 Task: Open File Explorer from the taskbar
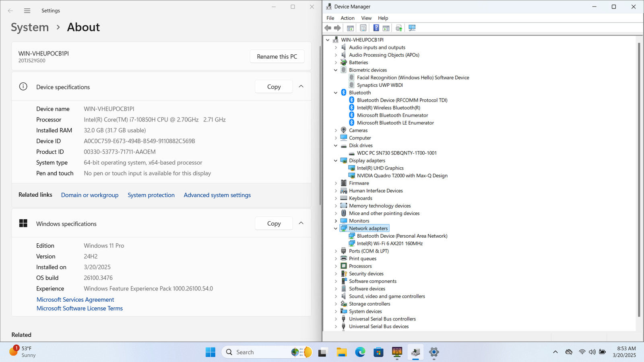tap(342, 352)
